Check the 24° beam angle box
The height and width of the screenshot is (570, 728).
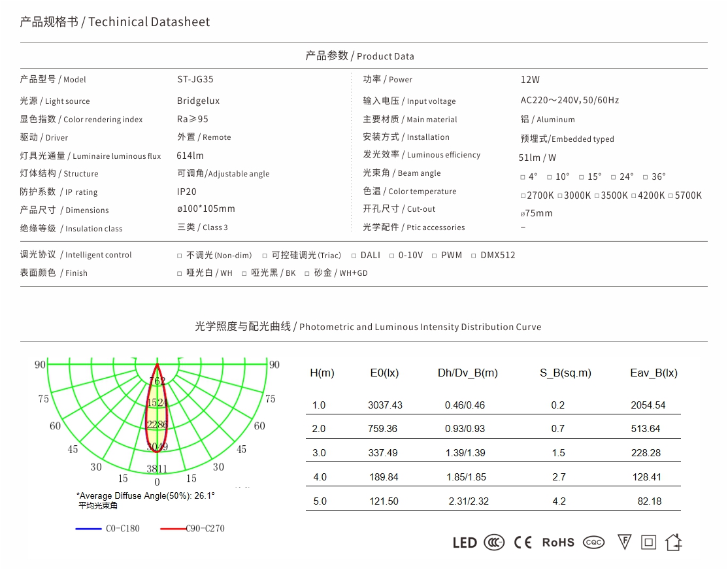(614, 177)
